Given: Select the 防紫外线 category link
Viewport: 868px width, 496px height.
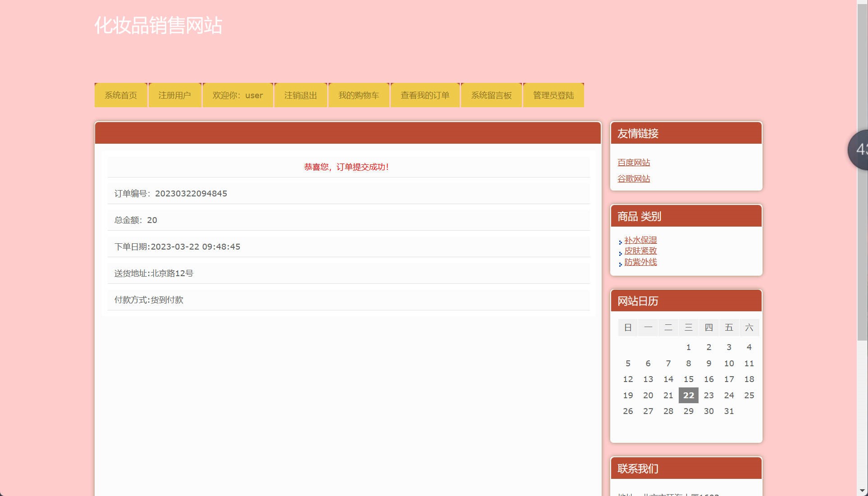Looking at the screenshot, I should (x=640, y=262).
